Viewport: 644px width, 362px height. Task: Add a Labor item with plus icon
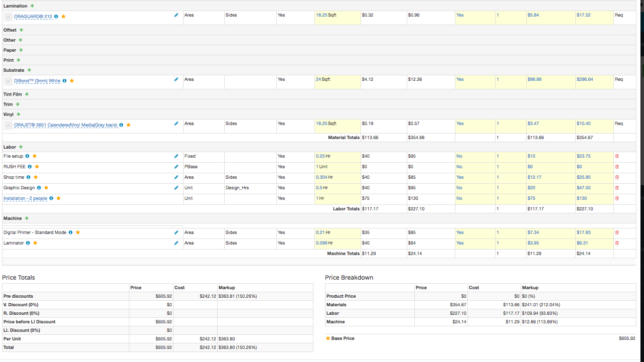point(21,147)
